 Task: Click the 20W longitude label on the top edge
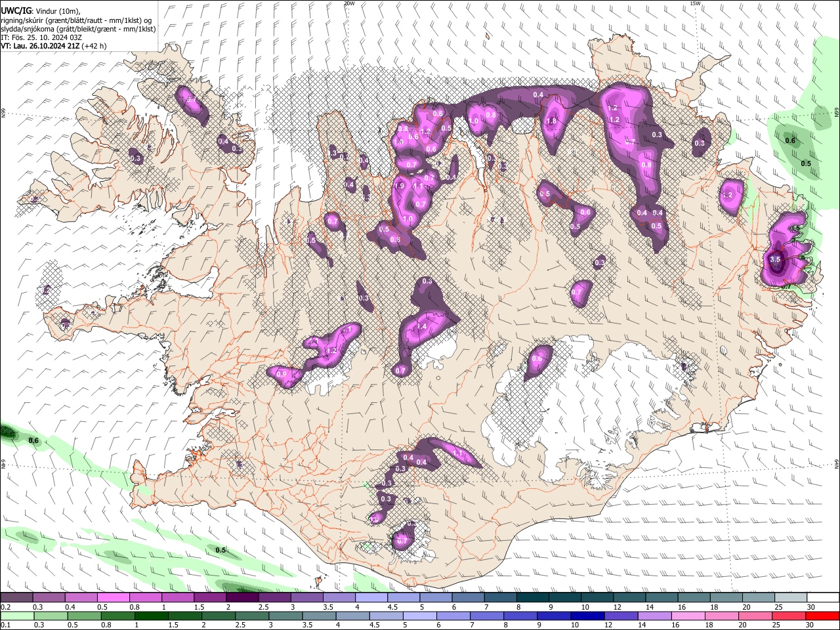pos(349,3)
